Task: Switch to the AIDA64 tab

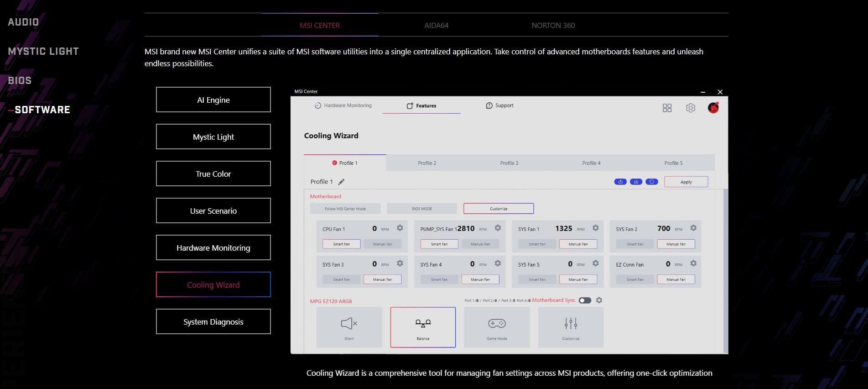Action: point(436,26)
